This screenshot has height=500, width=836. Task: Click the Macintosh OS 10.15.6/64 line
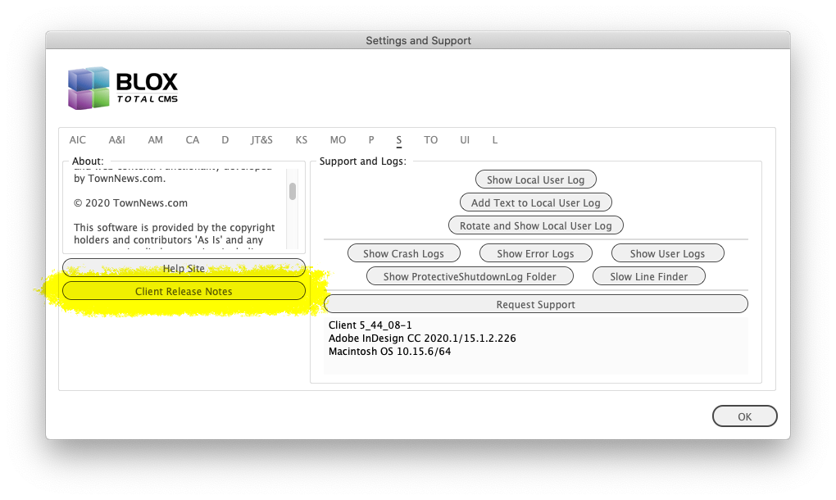click(x=389, y=351)
